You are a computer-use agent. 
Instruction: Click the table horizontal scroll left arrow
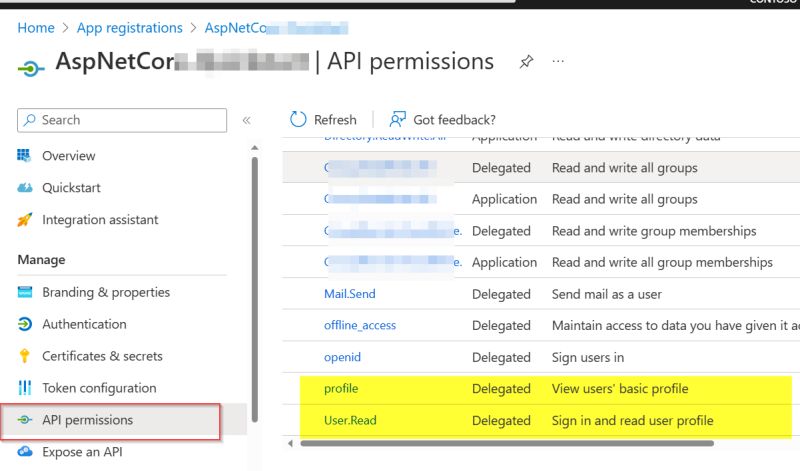(x=290, y=443)
